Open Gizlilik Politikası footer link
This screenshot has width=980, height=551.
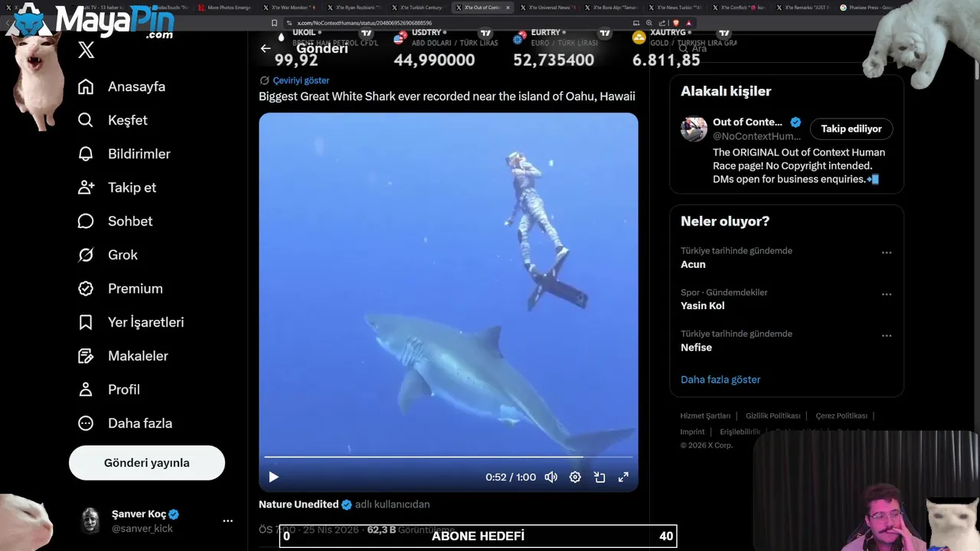click(x=773, y=416)
